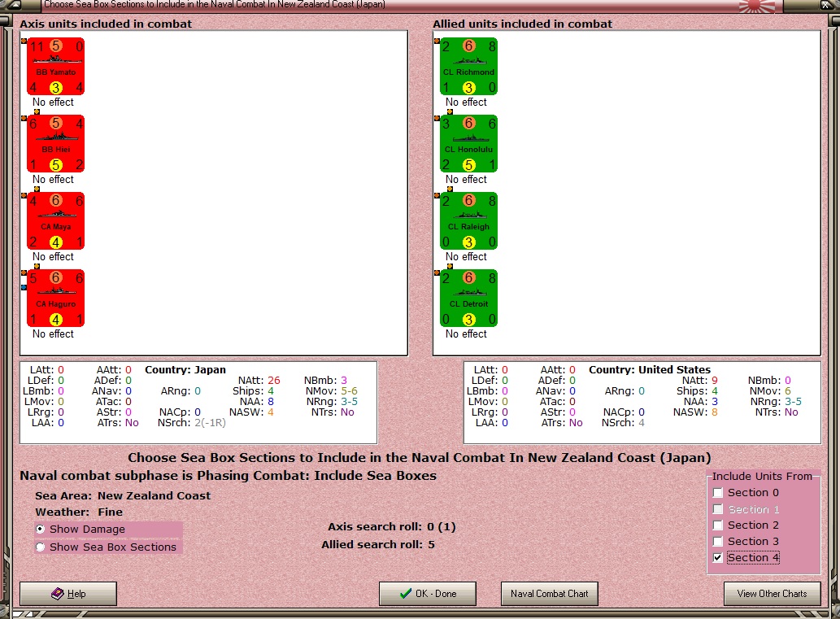Enable Section 3 checkbox
This screenshot has width=840, height=619.
pyautogui.click(x=718, y=541)
